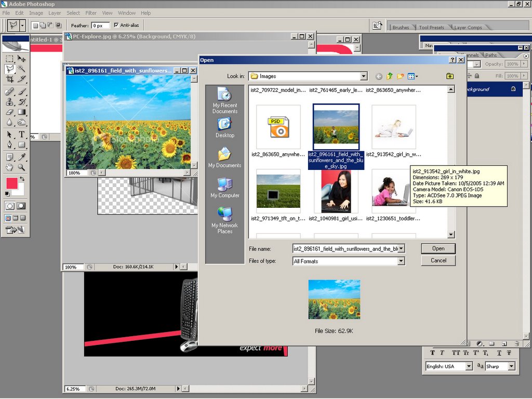Select the Eyedropper tool
532x399 pixels.
[21, 157]
